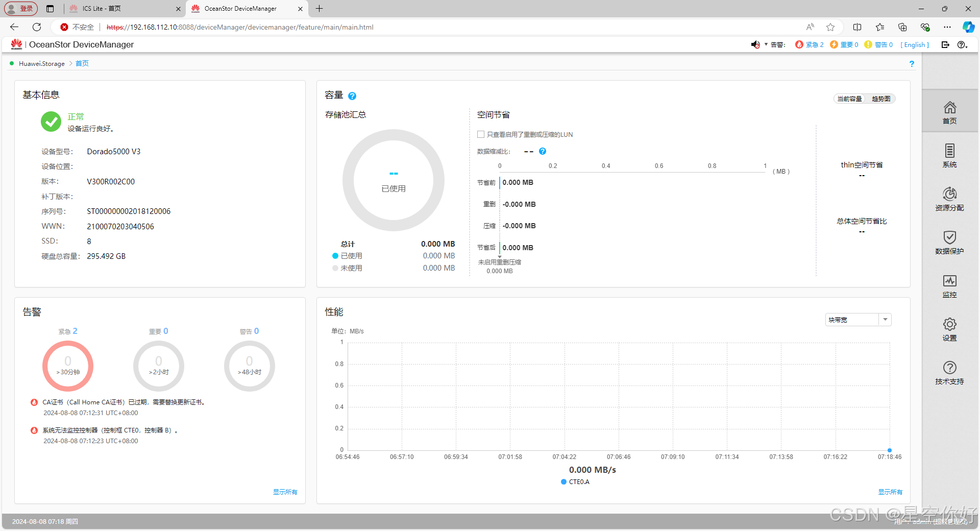Click the 不安全 site security warning
Viewport: 980px width, 531px height.
click(x=77, y=27)
